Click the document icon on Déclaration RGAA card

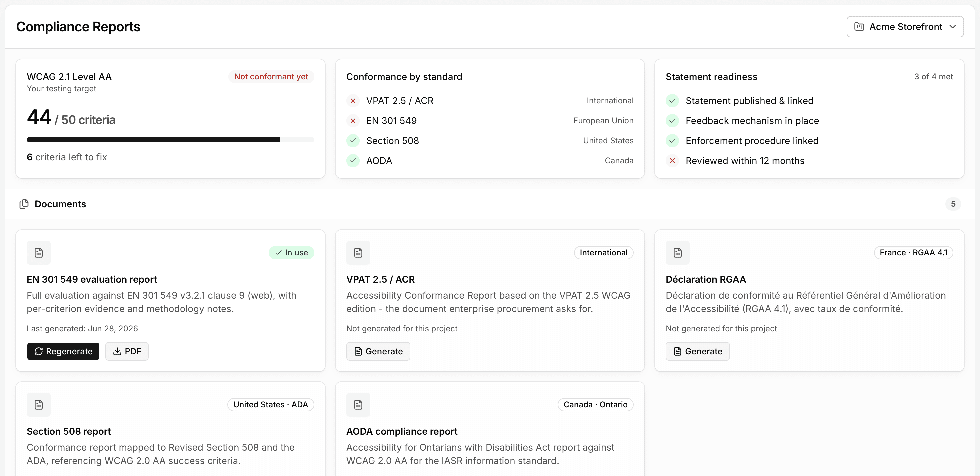tap(678, 253)
